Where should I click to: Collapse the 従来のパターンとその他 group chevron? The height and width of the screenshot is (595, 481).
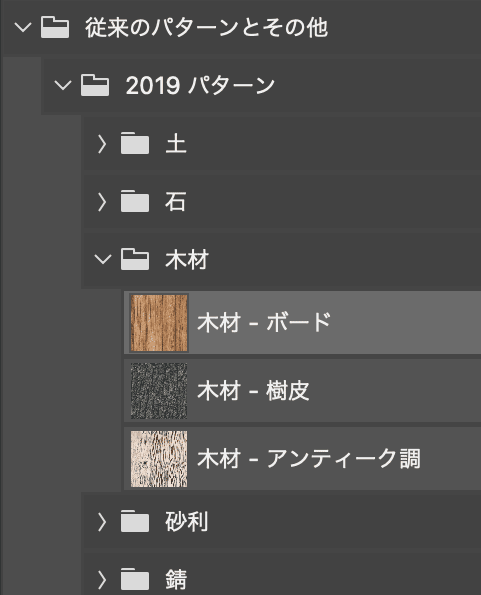click(23, 27)
